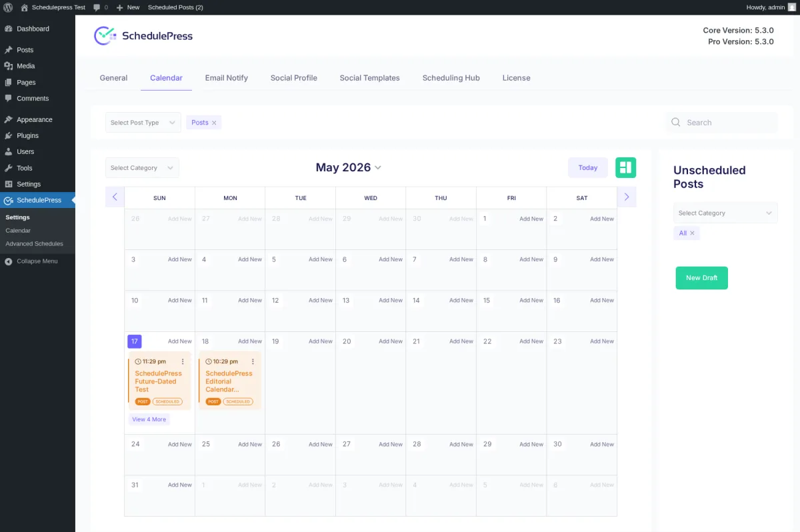This screenshot has height=532, width=800.
Task: Go to next month arrow
Action: tap(627, 197)
